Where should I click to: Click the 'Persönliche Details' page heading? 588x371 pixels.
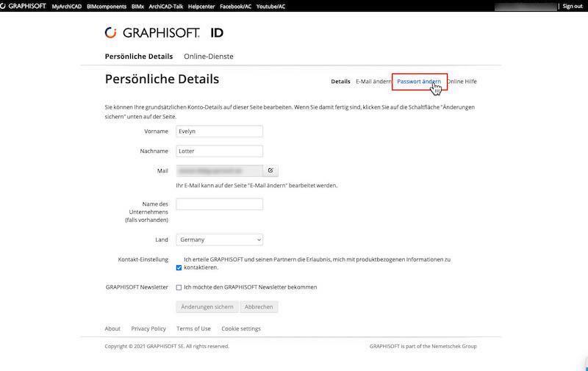click(162, 79)
